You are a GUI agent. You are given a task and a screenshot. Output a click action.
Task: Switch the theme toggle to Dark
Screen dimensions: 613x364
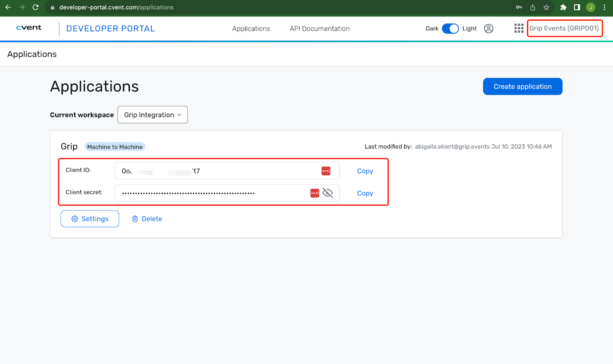point(451,28)
